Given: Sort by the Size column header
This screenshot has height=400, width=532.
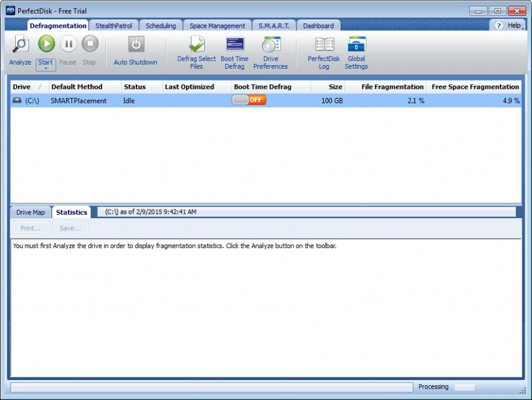Looking at the screenshot, I should (x=328, y=87).
